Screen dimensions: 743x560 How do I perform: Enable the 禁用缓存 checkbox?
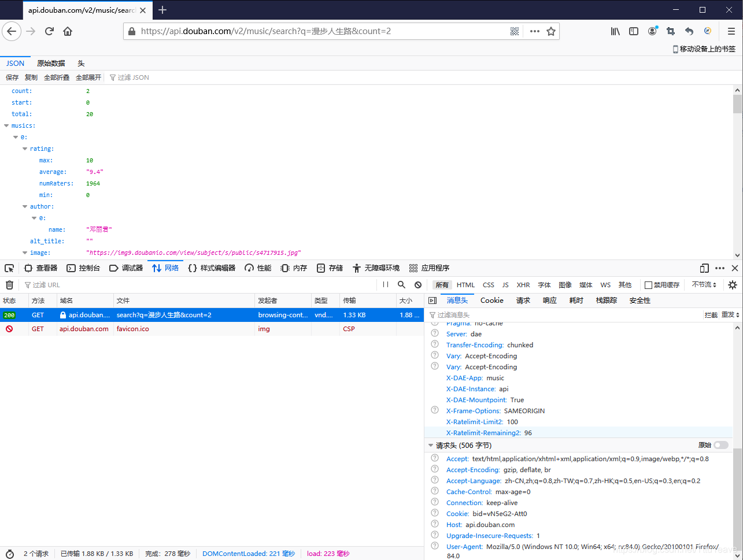(648, 285)
